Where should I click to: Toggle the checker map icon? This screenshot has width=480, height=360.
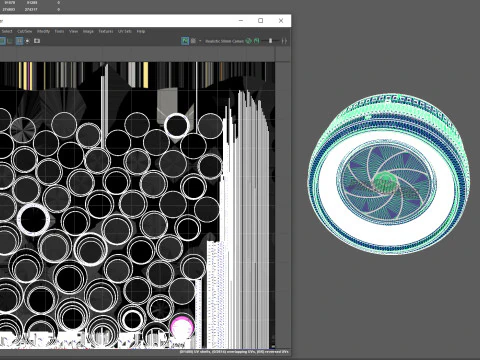[x=193, y=41]
